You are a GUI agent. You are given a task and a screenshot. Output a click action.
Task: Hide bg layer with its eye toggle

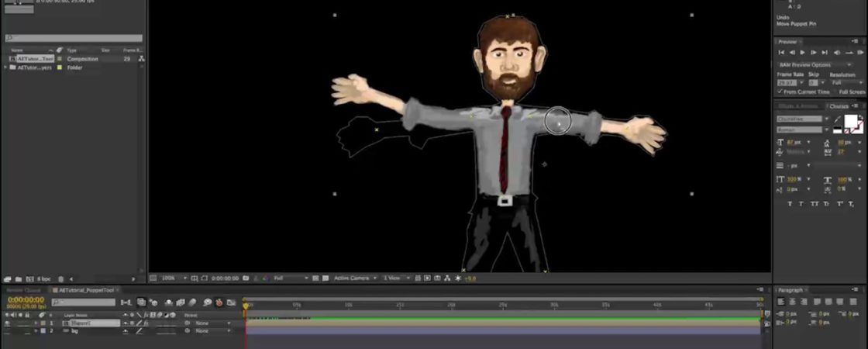(x=6, y=330)
